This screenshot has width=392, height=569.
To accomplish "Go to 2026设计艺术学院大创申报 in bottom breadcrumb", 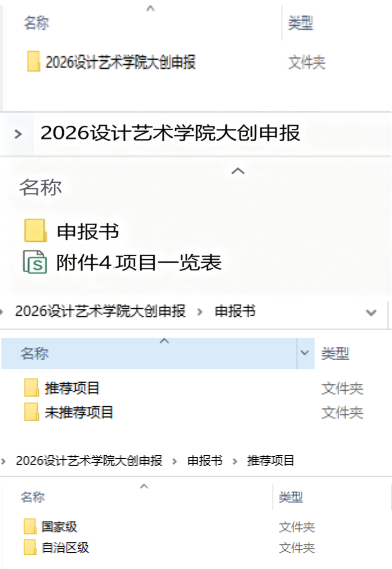I will tap(89, 461).
